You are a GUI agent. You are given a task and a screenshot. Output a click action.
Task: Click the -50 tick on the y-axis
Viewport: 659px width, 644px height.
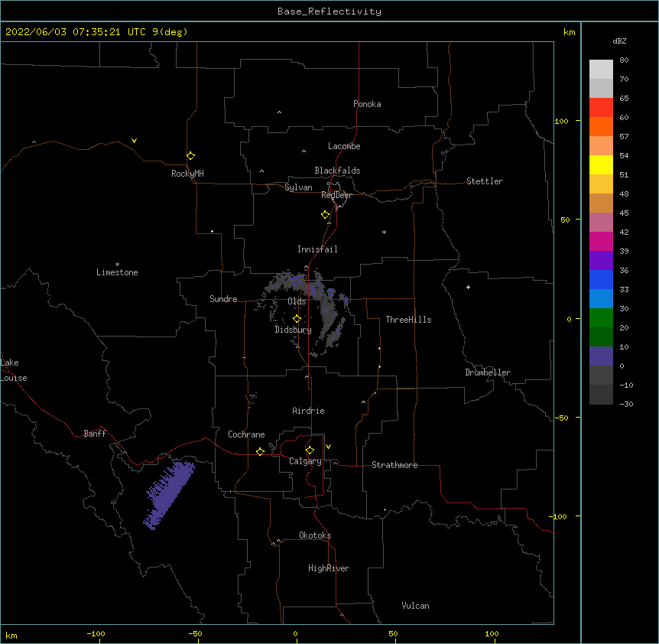(x=561, y=418)
